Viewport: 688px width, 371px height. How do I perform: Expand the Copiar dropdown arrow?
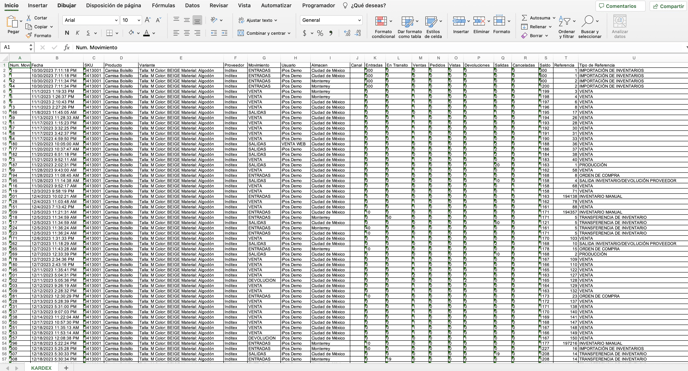(51, 27)
